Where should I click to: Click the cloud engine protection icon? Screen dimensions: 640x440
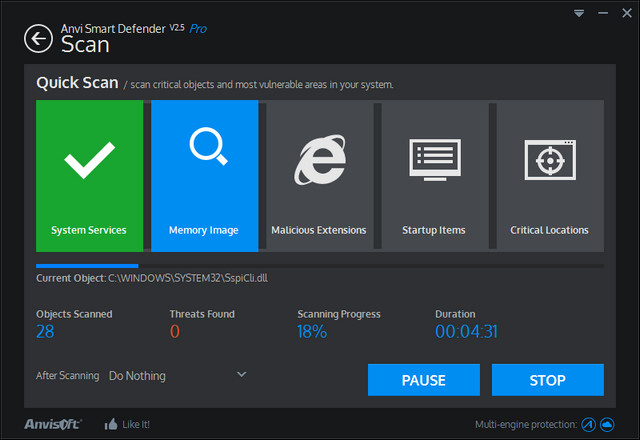pos(607,424)
